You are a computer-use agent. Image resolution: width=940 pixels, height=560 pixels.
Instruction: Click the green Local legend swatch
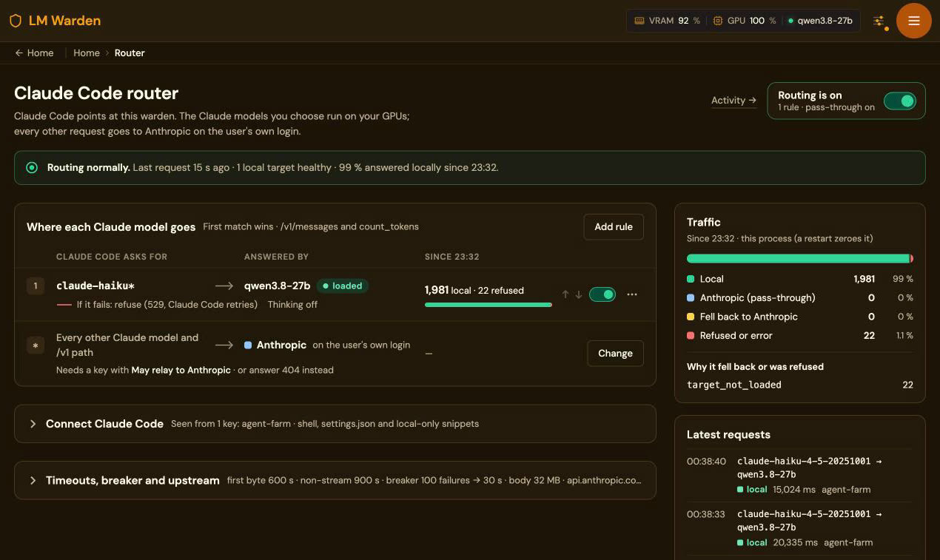coord(691,279)
